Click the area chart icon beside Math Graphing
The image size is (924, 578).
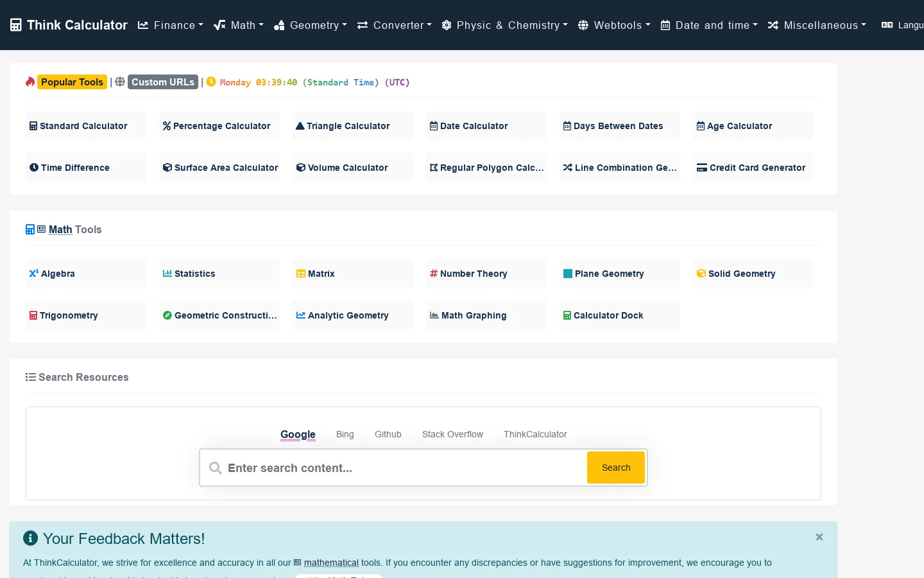tap(434, 315)
